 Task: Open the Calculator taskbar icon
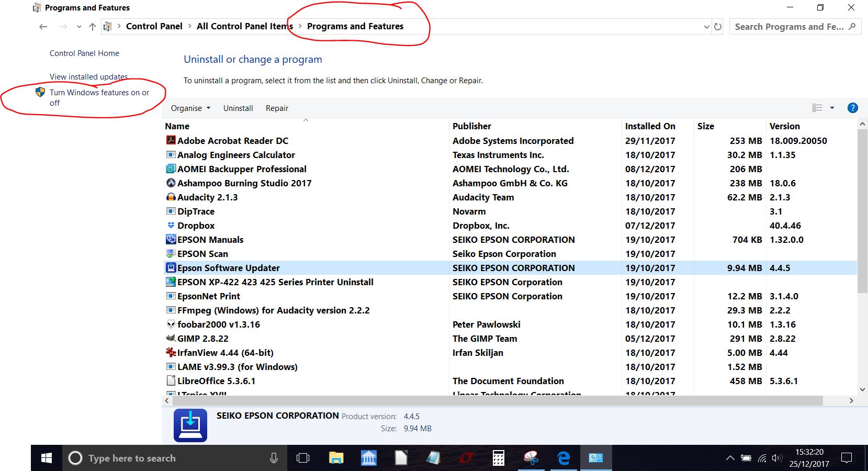pyautogui.click(x=498, y=458)
